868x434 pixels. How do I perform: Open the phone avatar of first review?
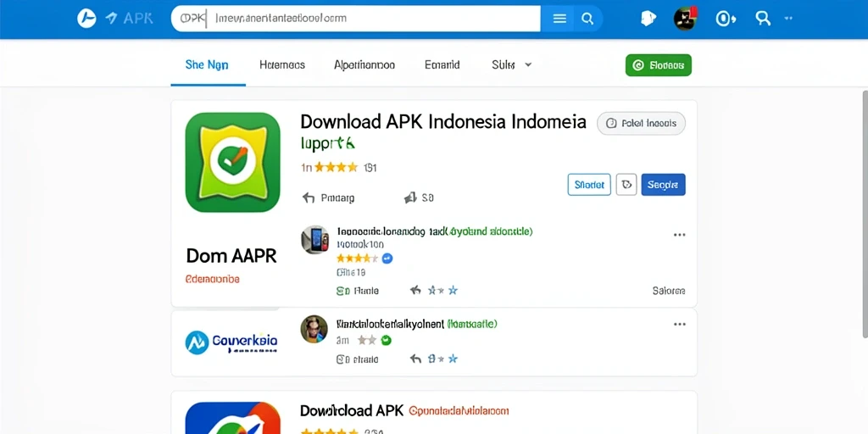[x=315, y=240]
